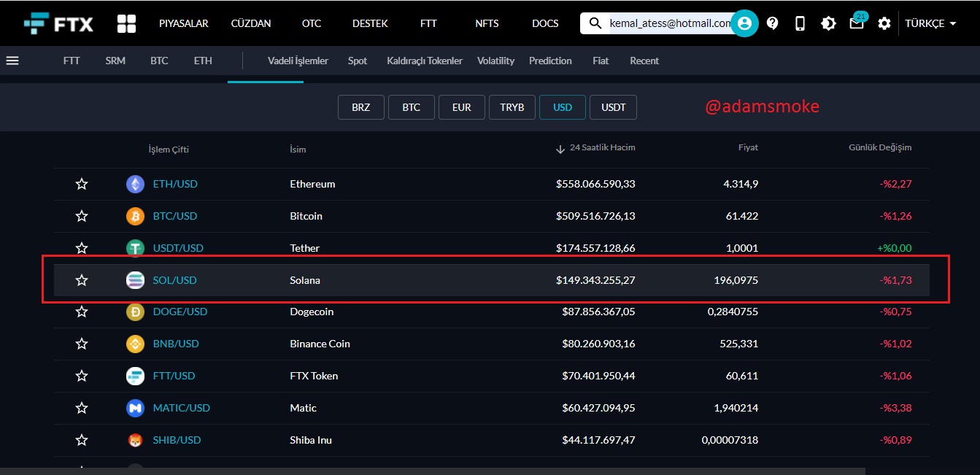Click the FTX Token coin icon
The width and height of the screenshot is (980, 475).
point(135,376)
